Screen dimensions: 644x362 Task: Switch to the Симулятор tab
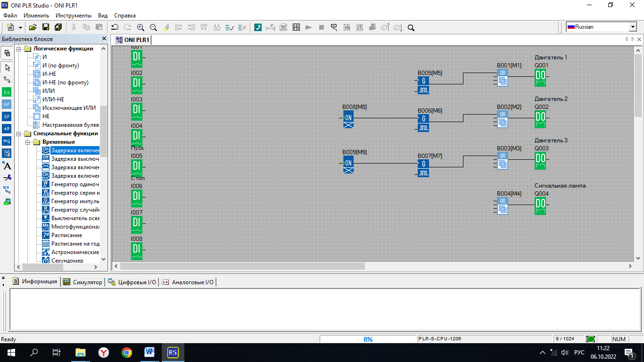coord(83,282)
